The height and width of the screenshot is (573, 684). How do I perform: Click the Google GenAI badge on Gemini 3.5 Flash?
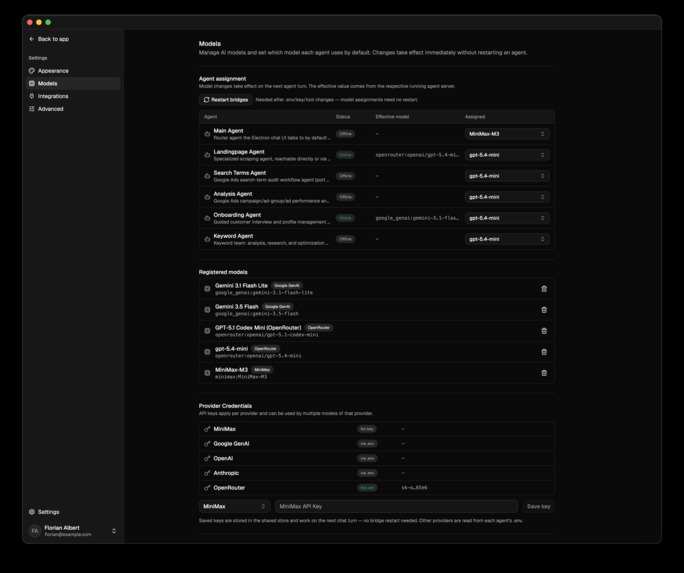pyautogui.click(x=277, y=307)
